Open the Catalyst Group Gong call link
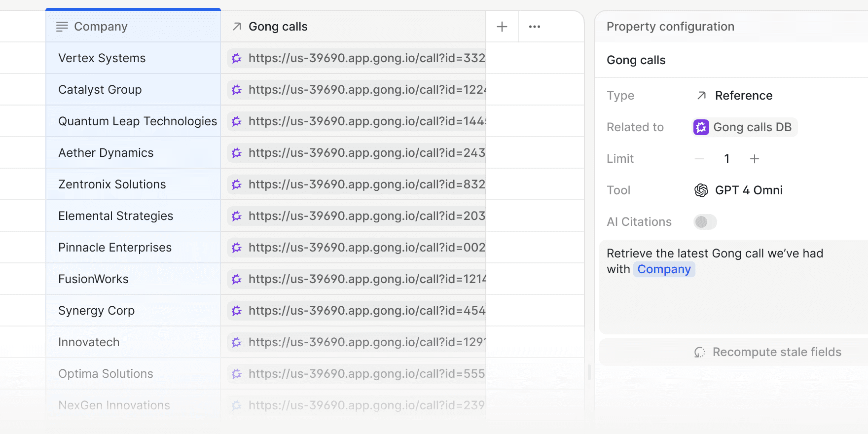 (357, 90)
